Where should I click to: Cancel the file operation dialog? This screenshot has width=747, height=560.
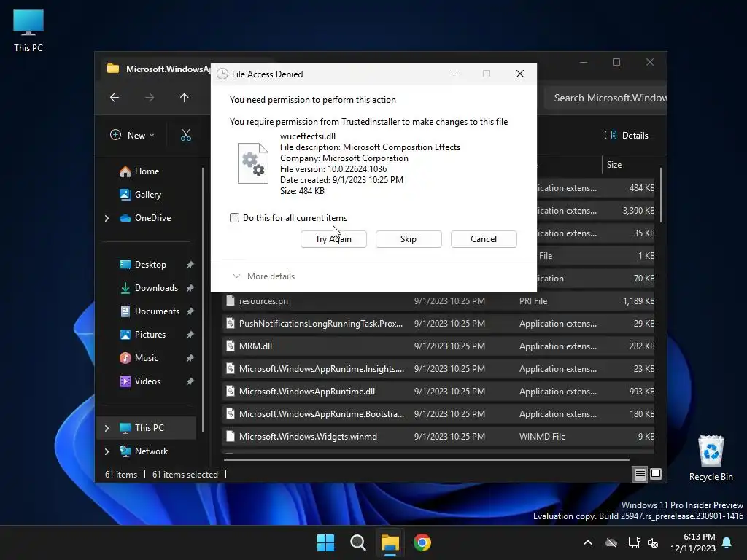point(484,239)
